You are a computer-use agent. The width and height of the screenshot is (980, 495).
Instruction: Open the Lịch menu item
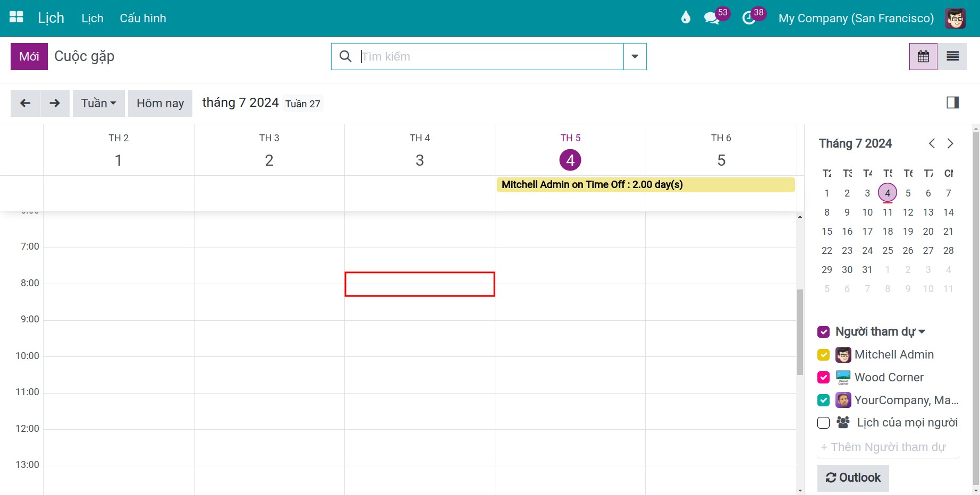click(92, 18)
